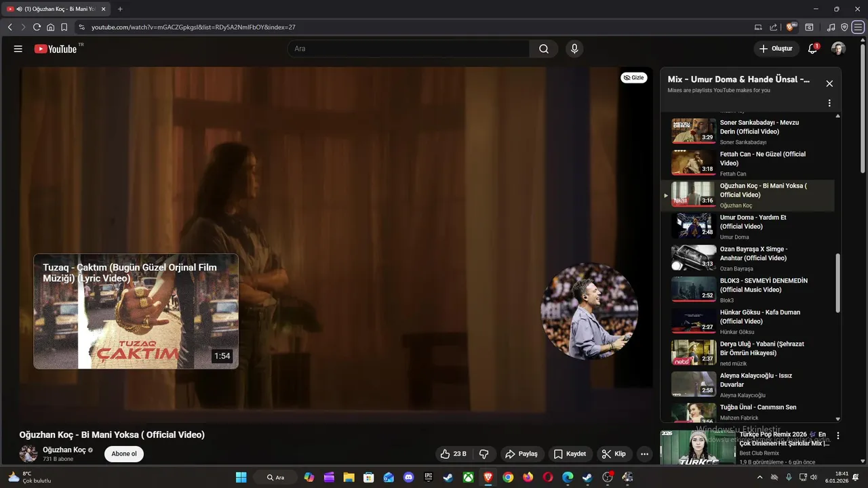Screen dimensions: 868x488
Task: Open Xbox app from taskbar
Action: pos(468,477)
